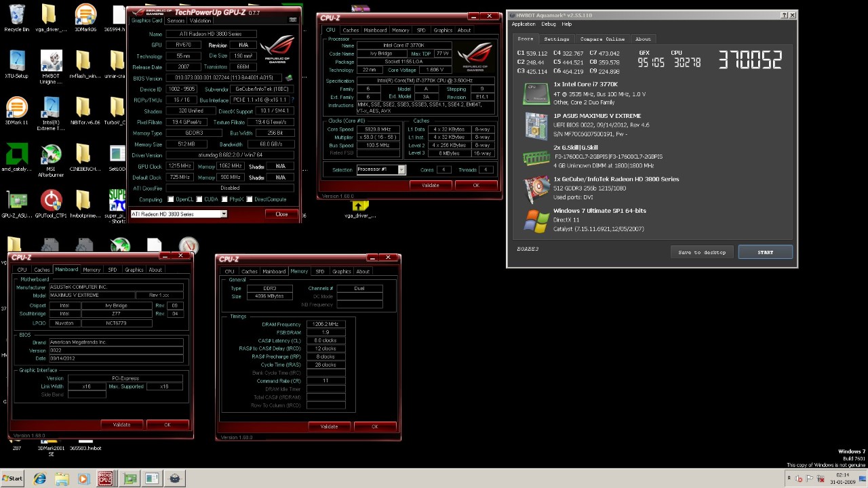Launch HWBOT Unigine desktop shortcut

coord(51,67)
